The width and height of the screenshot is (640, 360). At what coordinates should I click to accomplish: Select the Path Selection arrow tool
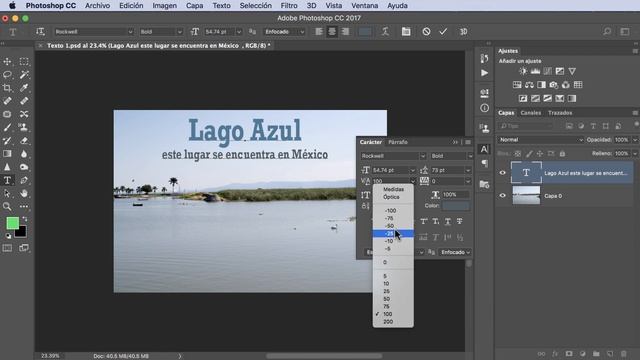pyautogui.click(x=7, y=193)
